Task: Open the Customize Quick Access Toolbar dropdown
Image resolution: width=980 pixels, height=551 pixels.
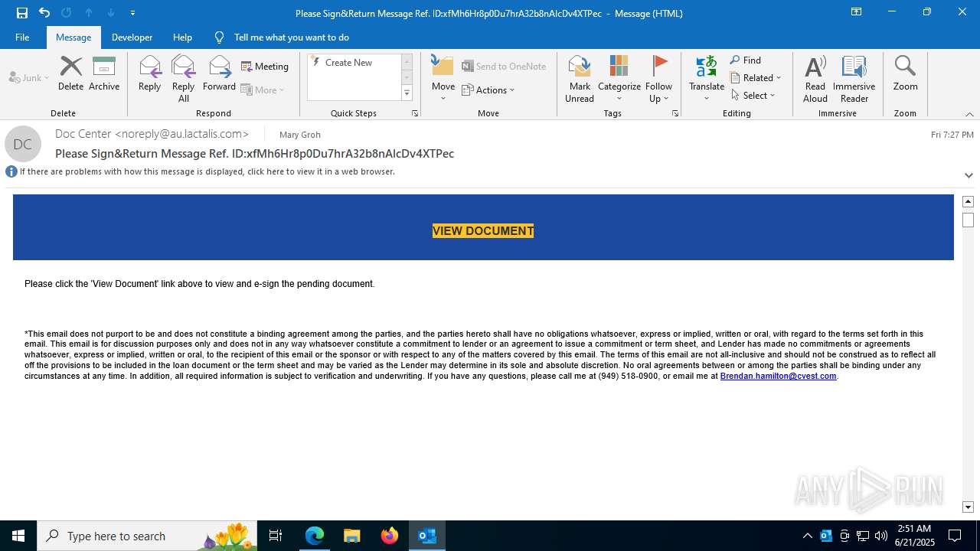Action: click(132, 13)
